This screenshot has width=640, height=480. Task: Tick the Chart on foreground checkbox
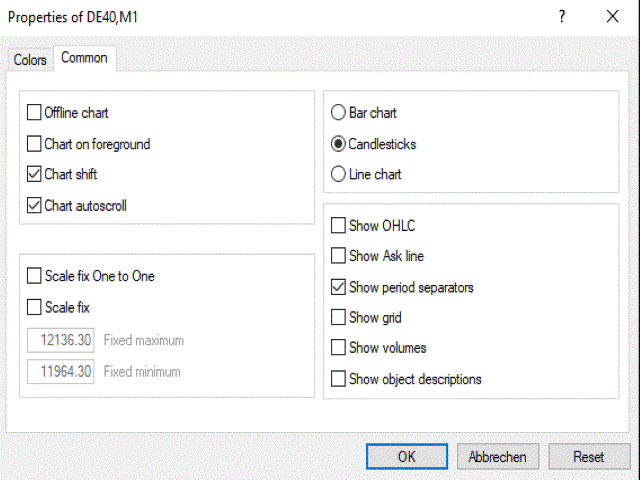34,144
